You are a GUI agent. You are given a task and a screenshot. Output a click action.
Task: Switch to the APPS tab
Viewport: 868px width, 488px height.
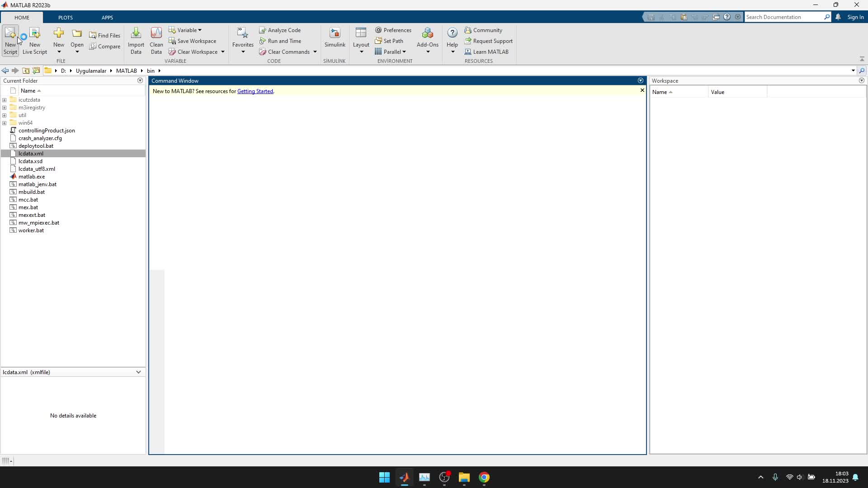[x=107, y=17]
